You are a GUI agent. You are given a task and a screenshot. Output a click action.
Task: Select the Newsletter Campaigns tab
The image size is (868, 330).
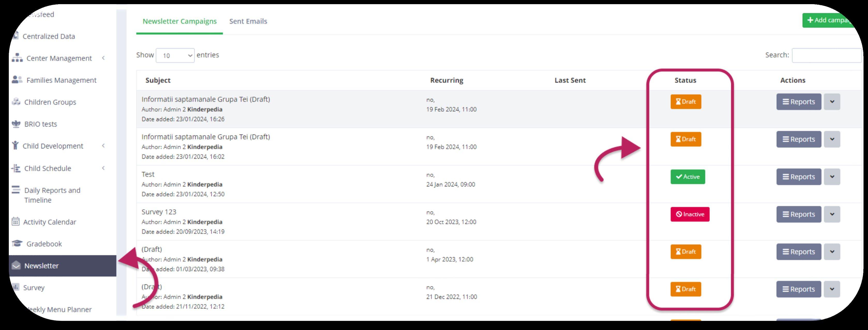179,21
